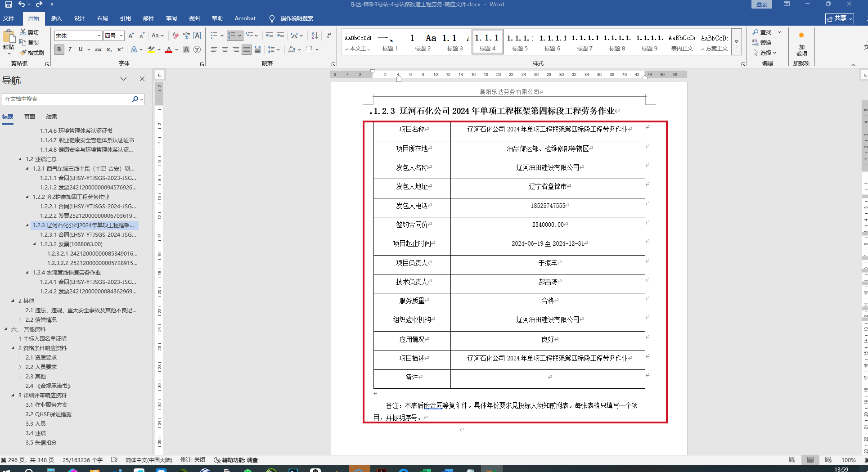Open the 页面 tab in navigation pane
This screenshot has width=868, height=472.
pyautogui.click(x=30, y=117)
